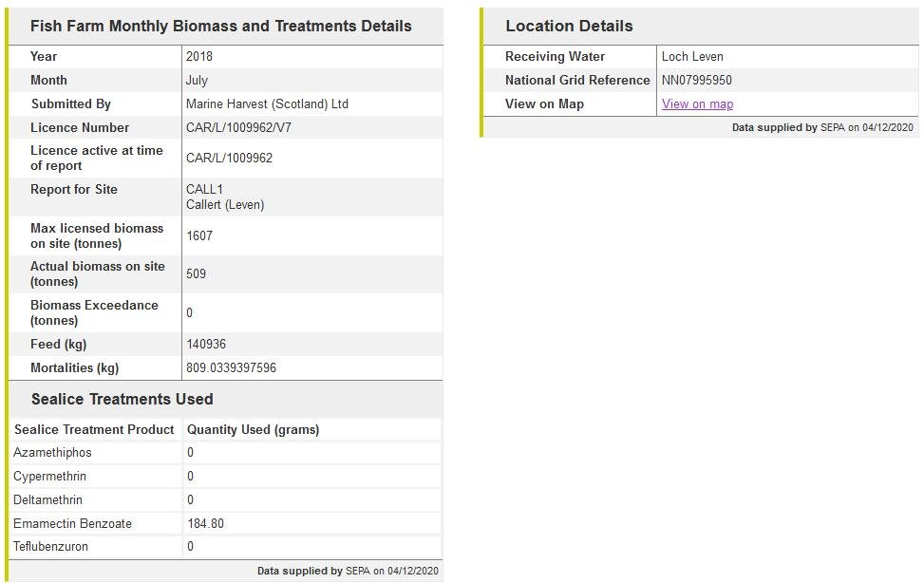Select the Mortalities value 809.0339397596

coord(231,368)
